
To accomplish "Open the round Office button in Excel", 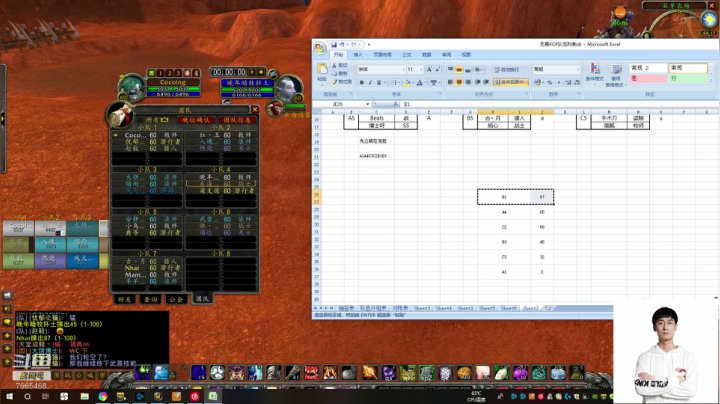I will [320, 48].
